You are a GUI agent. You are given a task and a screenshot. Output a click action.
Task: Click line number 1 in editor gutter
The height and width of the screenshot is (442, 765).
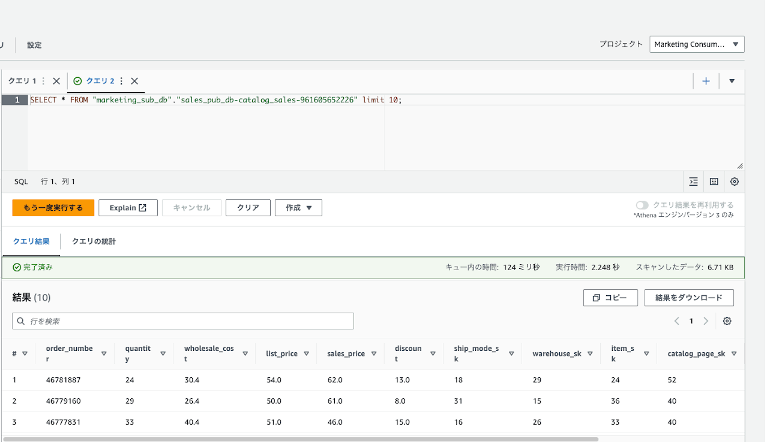(x=17, y=100)
